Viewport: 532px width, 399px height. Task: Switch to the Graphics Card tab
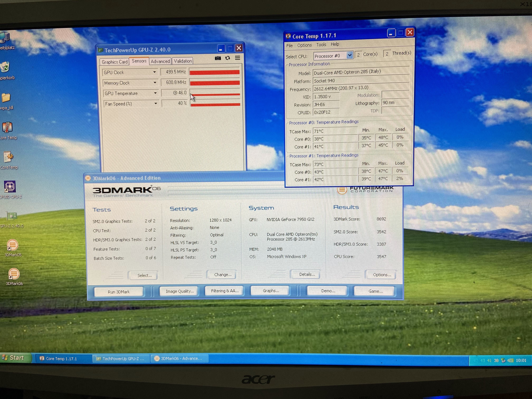click(x=115, y=62)
